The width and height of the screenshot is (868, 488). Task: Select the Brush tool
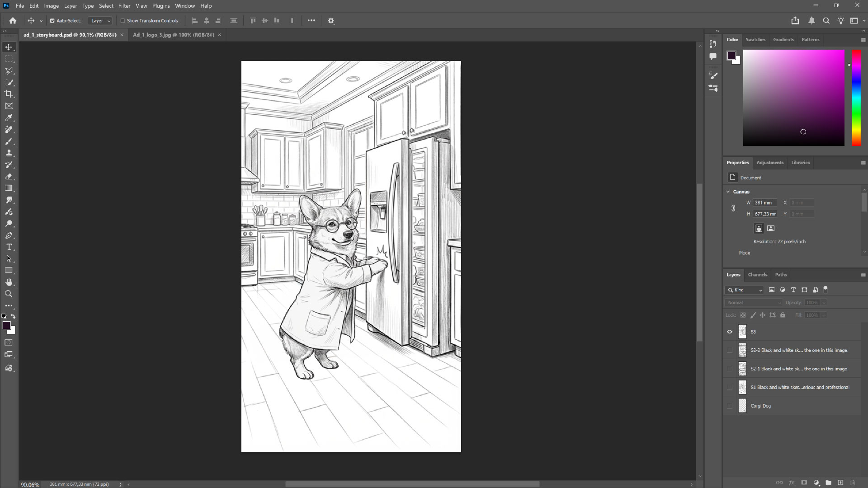[9, 141]
